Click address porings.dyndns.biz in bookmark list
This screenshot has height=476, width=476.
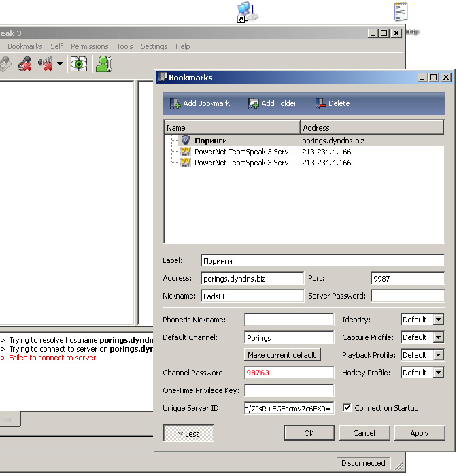pyautogui.click(x=333, y=141)
